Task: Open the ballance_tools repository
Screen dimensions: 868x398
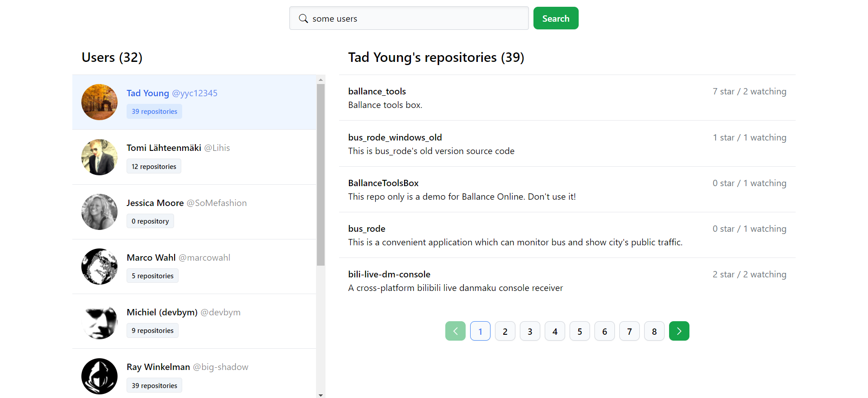Action: (x=377, y=91)
